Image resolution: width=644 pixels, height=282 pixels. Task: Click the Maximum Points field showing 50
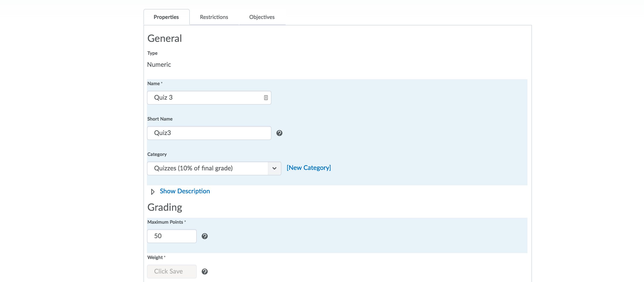[172, 236]
